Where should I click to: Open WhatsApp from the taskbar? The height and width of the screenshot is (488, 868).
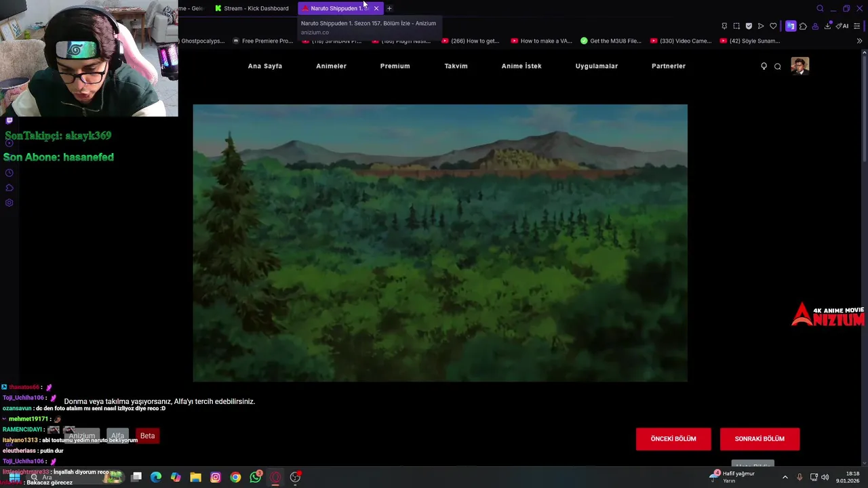pyautogui.click(x=256, y=477)
